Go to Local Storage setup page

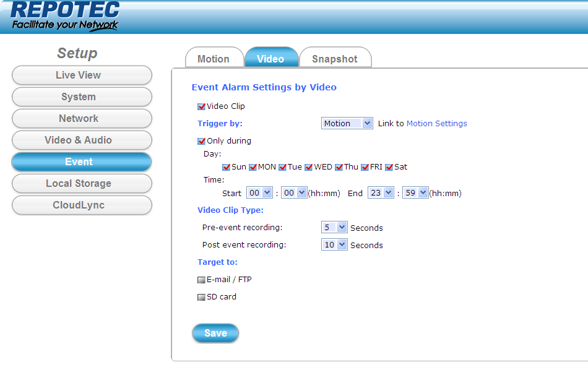tap(81, 184)
